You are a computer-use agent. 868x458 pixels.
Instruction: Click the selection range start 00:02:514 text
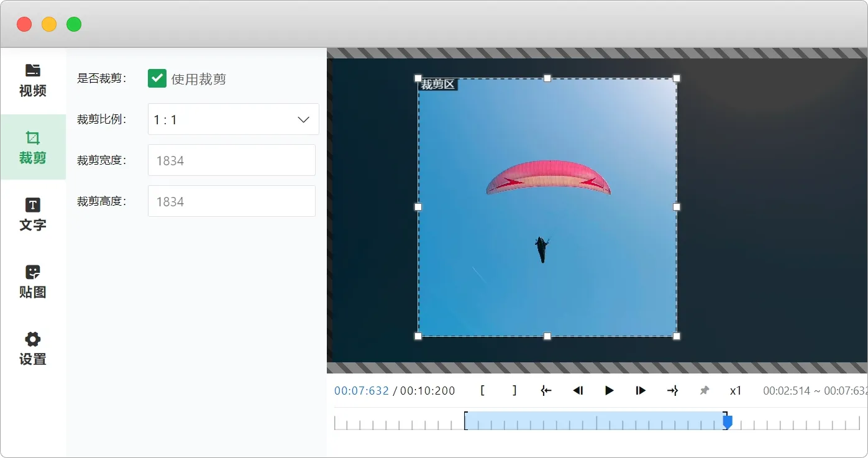(x=787, y=391)
